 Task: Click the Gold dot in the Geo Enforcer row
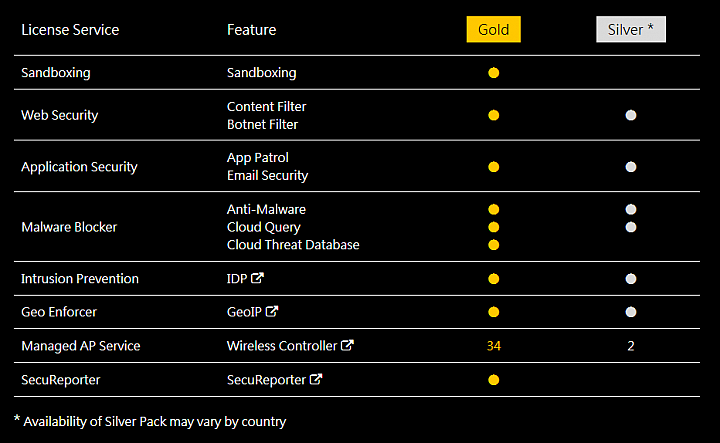click(494, 312)
